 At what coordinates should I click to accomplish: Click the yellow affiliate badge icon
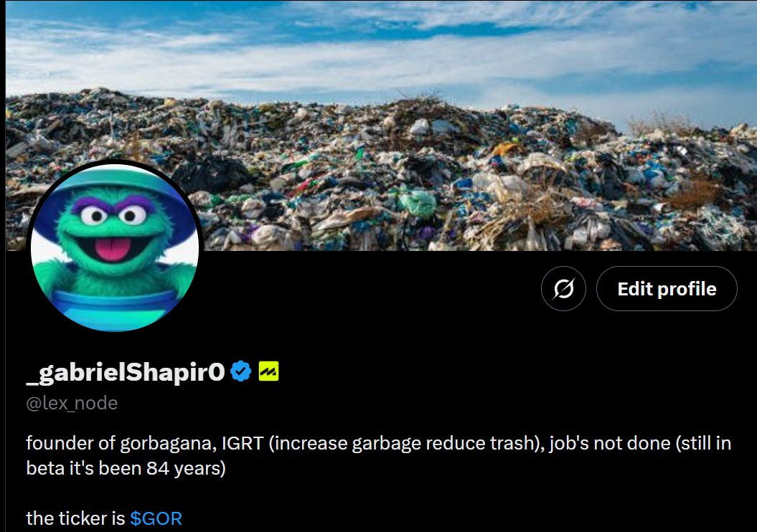(x=268, y=371)
